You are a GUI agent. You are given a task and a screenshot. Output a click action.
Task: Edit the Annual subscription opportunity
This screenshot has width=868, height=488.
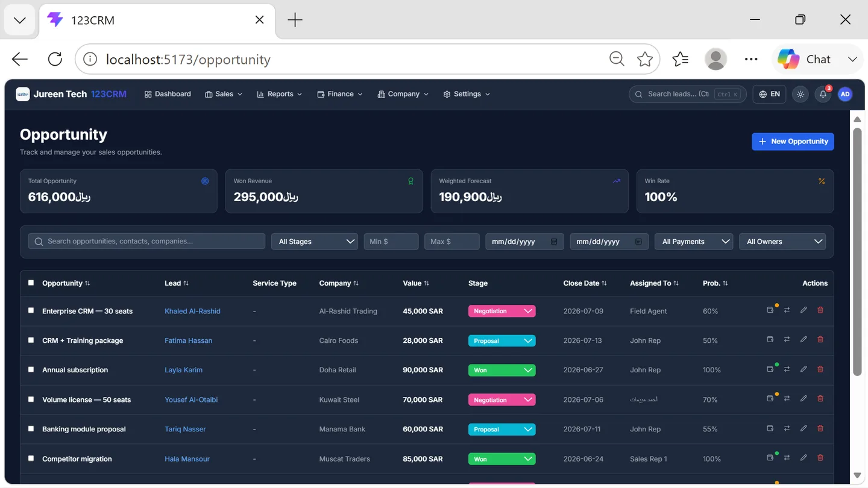[x=804, y=369]
